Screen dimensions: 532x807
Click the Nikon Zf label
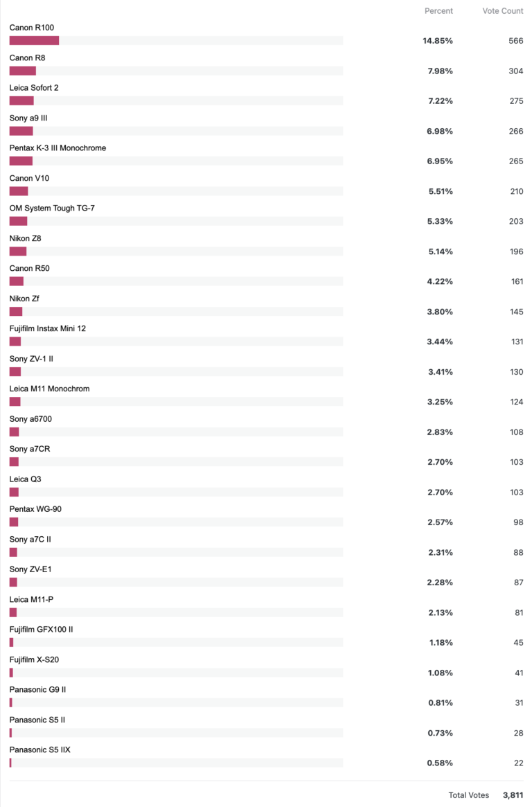(24, 299)
